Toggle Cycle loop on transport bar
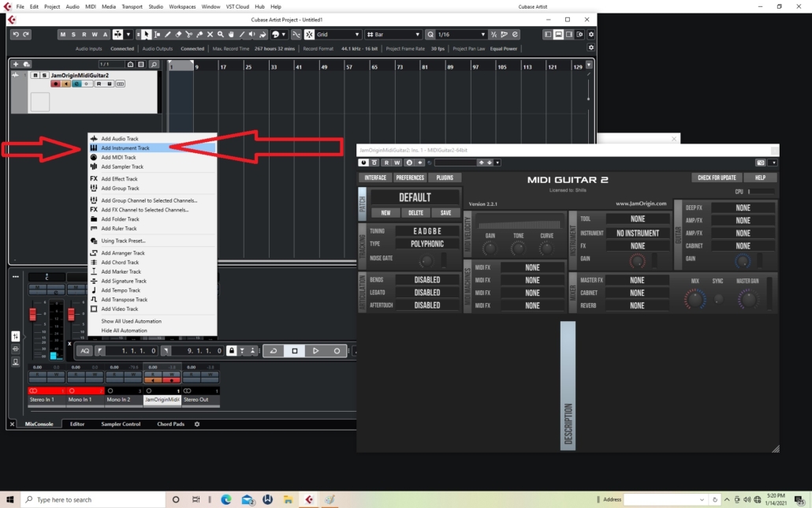The height and width of the screenshot is (508, 812). 274,351
